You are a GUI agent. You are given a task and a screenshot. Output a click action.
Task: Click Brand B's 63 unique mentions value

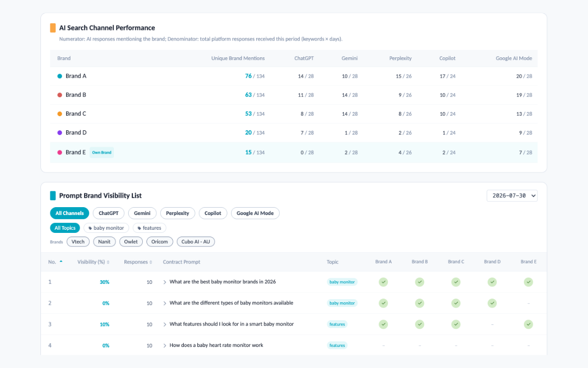(x=248, y=95)
